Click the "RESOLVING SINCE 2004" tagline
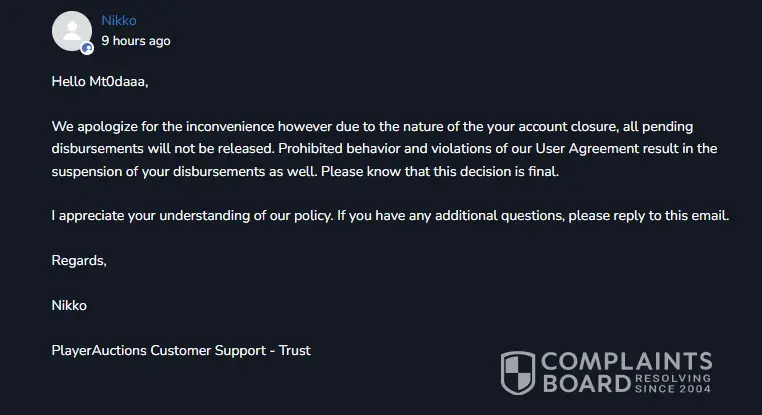This screenshot has height=415, width=762. pos(672,384)
